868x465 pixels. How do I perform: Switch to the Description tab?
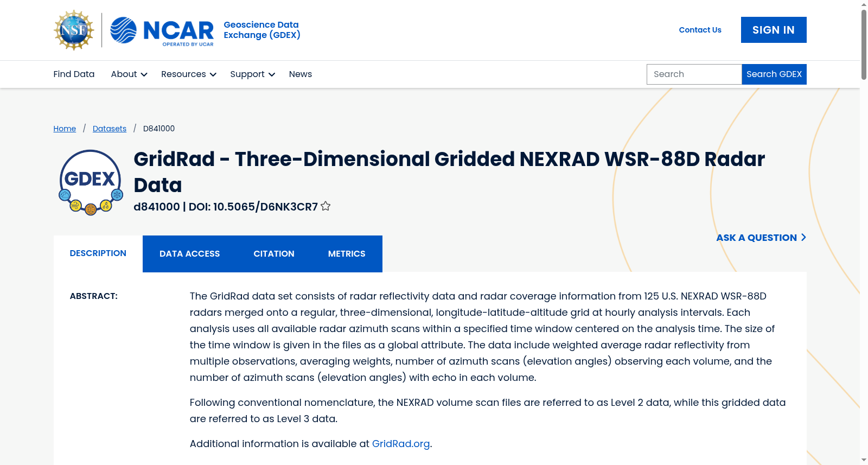pos(98,253)
